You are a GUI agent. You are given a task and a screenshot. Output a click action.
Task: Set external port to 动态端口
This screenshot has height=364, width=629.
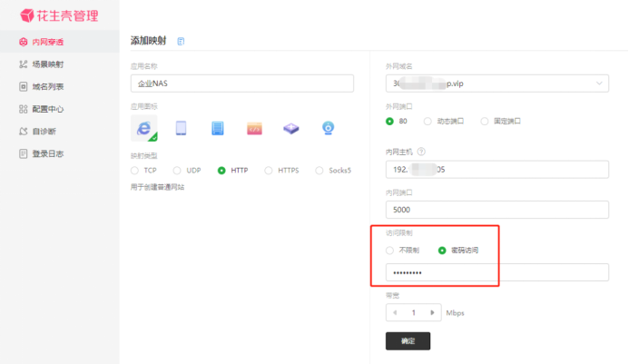[x=432, y=121]
